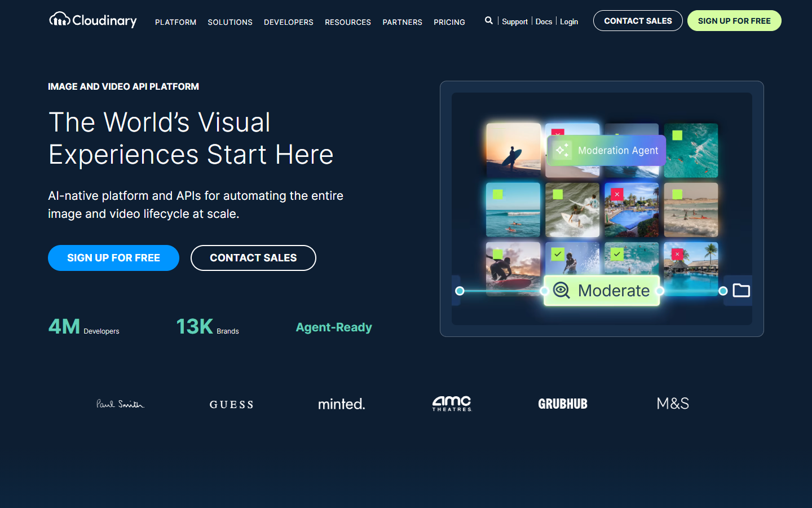This screenshot has height=508, width=812.
Task: Click the folder icon in the illustration
Action: click(741, 290)
